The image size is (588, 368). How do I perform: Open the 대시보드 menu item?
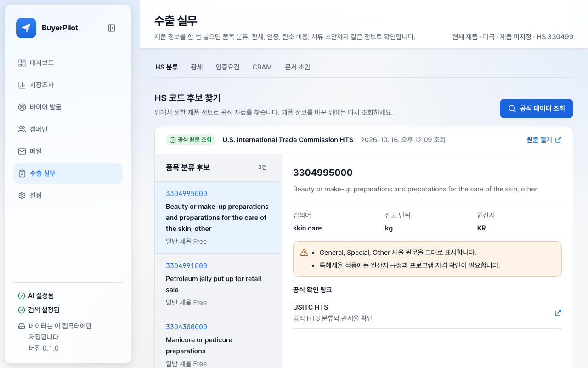click(x=68, y=63)
